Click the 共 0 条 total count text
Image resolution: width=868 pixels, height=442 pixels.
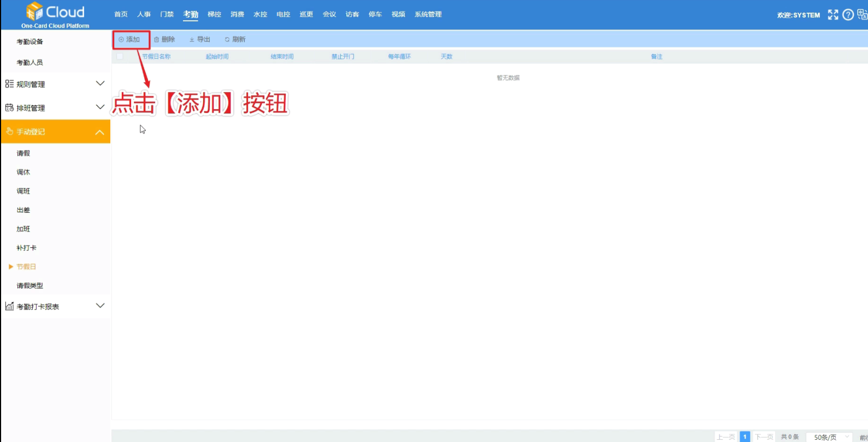tap(789, 437)
